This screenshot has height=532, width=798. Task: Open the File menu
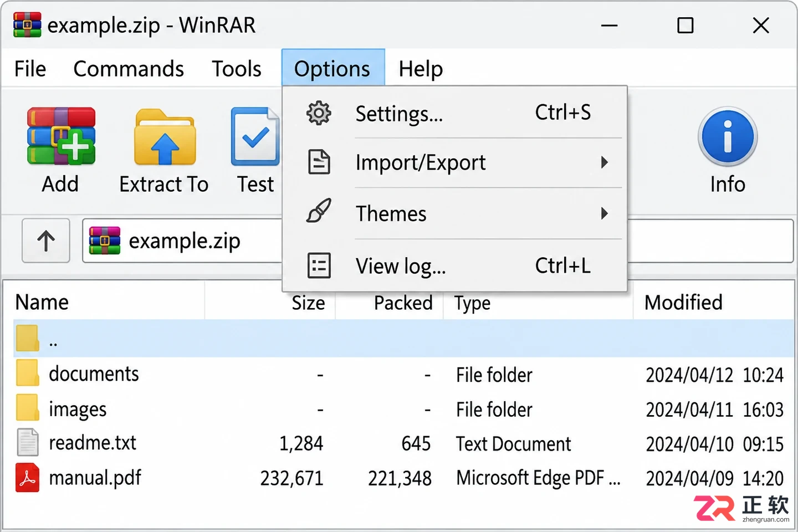(x=30, y=69)
